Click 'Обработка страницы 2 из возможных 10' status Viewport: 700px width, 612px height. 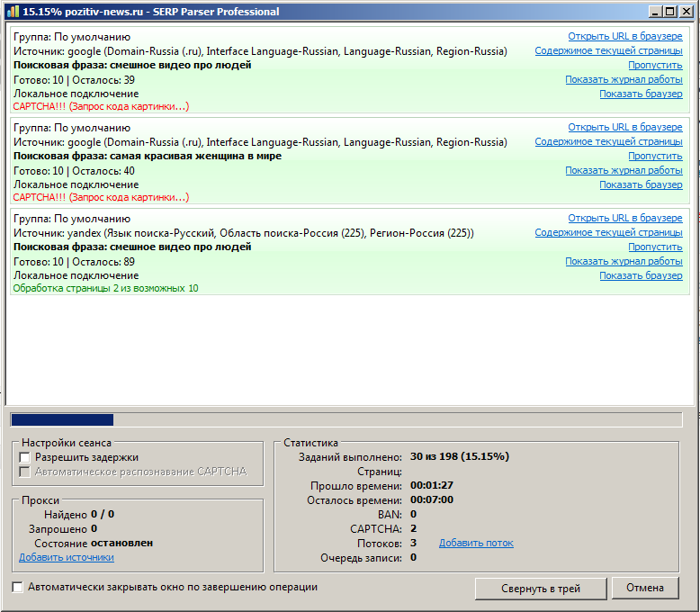coord(105,288)
